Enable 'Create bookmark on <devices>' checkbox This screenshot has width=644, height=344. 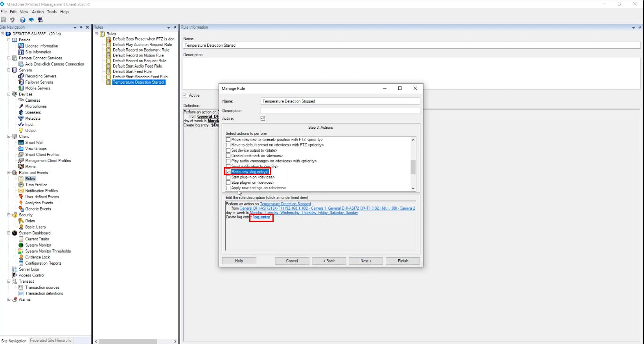pos(228,156)
